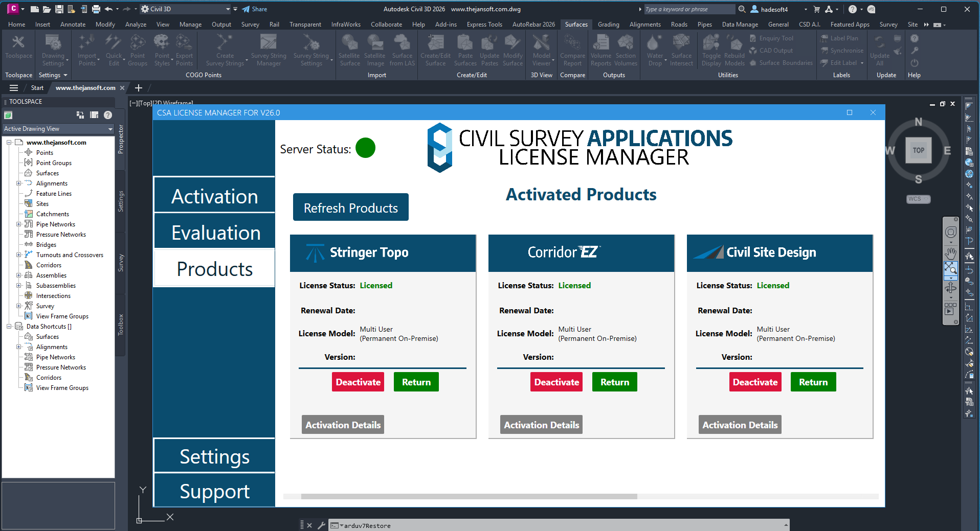Click the Label Plan tool
Image resolution: width=980 pixels, height=531 pixels.
(839, 38)
